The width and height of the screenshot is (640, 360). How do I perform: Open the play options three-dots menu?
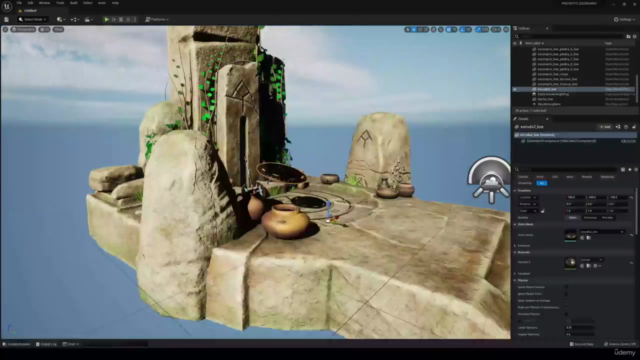(135, 20)
